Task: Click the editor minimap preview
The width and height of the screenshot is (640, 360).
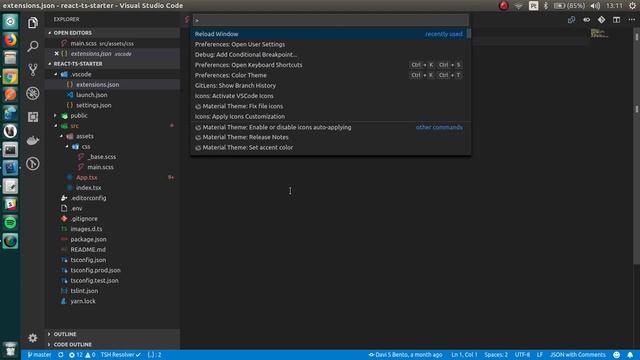Action: 599,33
